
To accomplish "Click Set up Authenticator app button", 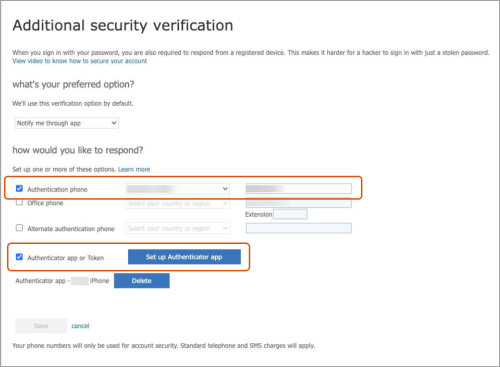I will (184, 257).
